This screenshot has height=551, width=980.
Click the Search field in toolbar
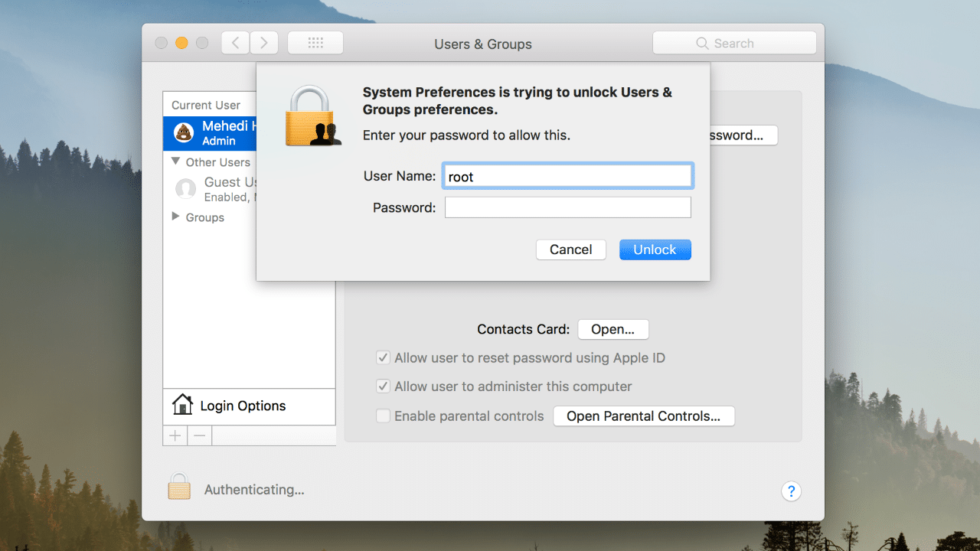[733, 43]
